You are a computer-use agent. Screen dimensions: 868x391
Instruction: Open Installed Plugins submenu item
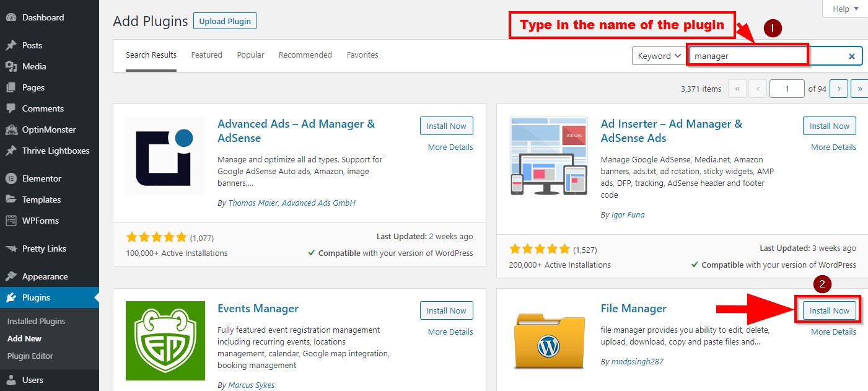(36, 321)
